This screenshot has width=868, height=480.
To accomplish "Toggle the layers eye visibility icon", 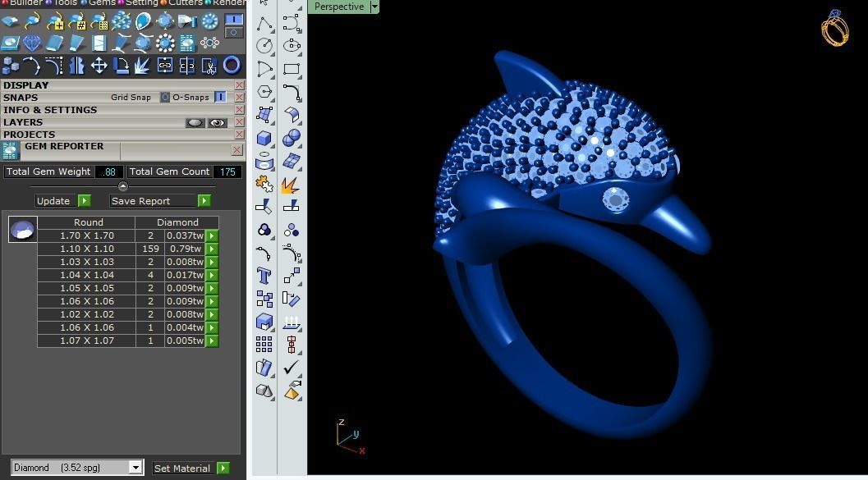I will pos(218,123).
